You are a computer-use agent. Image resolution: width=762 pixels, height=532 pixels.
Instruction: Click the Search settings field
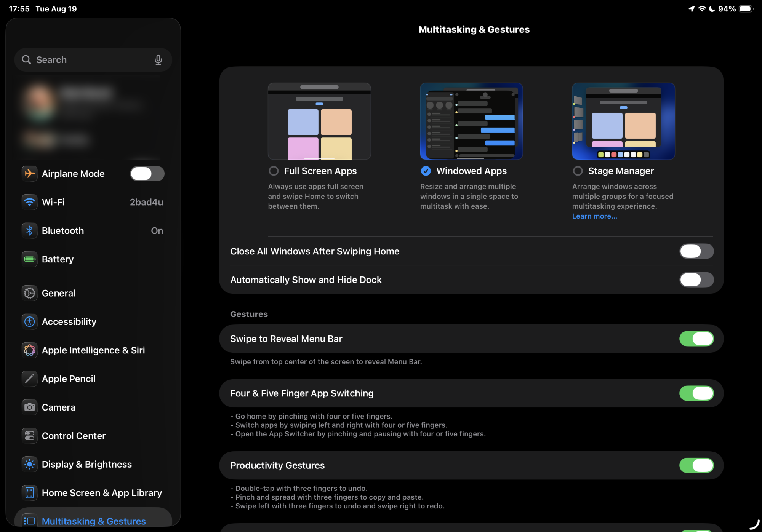[88, 60]
